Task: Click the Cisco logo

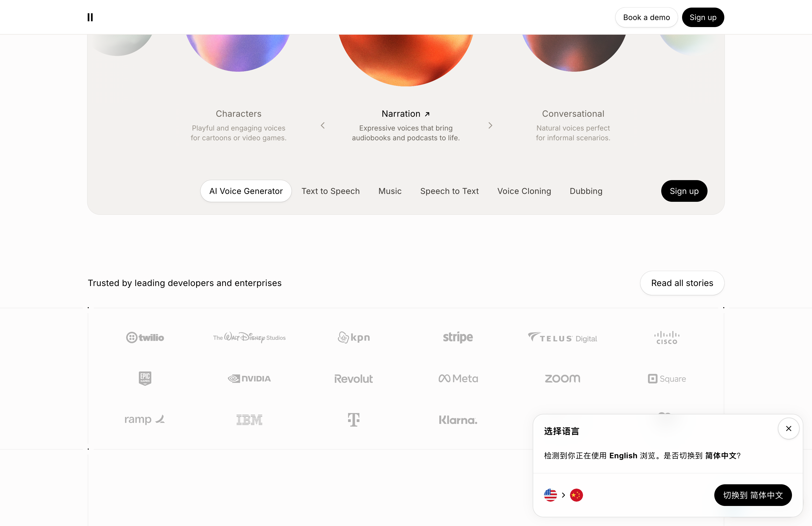Action: coord(667,337)
